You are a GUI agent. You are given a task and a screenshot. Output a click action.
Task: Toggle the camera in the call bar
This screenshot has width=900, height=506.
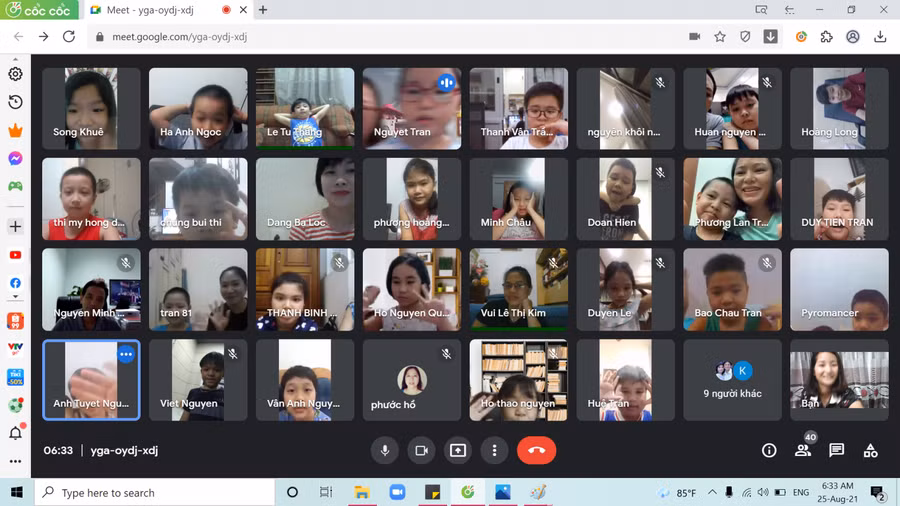pos(421,450)
